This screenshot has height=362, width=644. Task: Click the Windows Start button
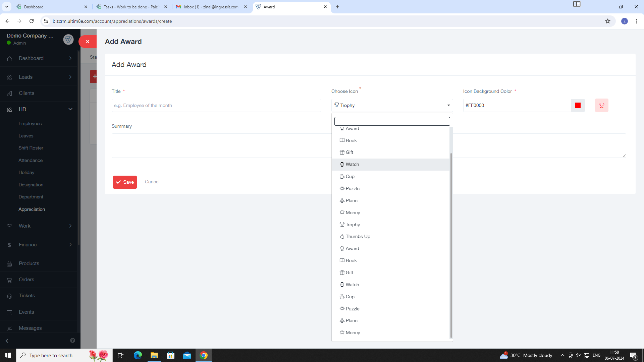[x=8, y=355]
